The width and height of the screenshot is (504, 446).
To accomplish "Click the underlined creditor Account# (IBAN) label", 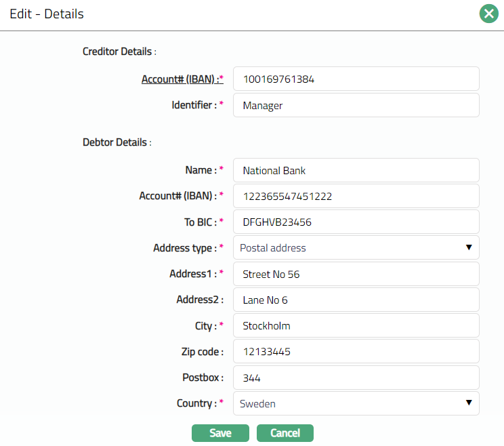I will (x=182, y=79).
